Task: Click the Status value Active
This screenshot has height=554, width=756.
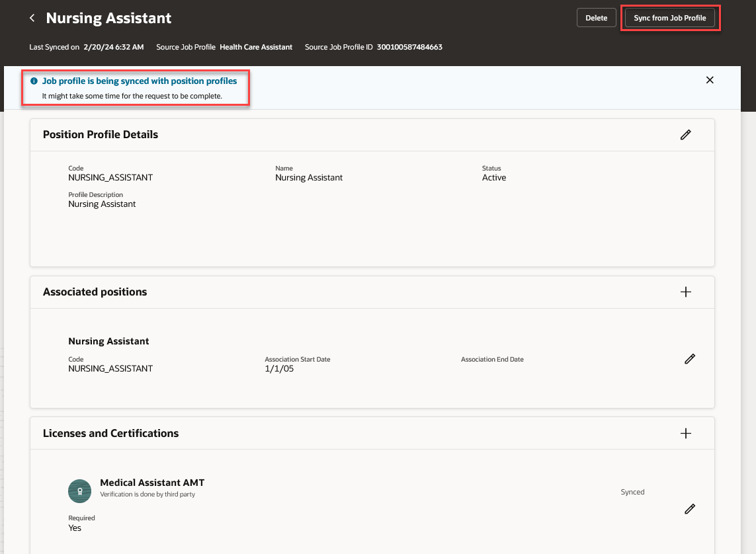Action: coord(494,177)
